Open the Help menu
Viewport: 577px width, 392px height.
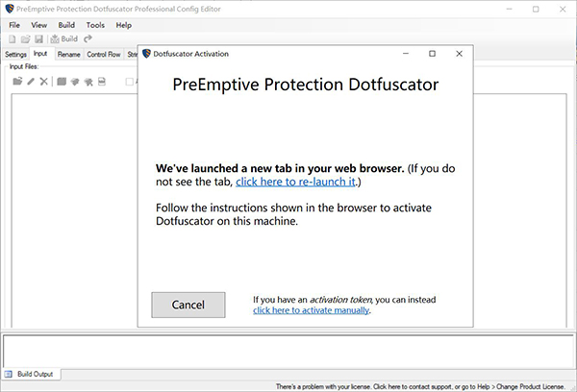(x=124, y=25)
